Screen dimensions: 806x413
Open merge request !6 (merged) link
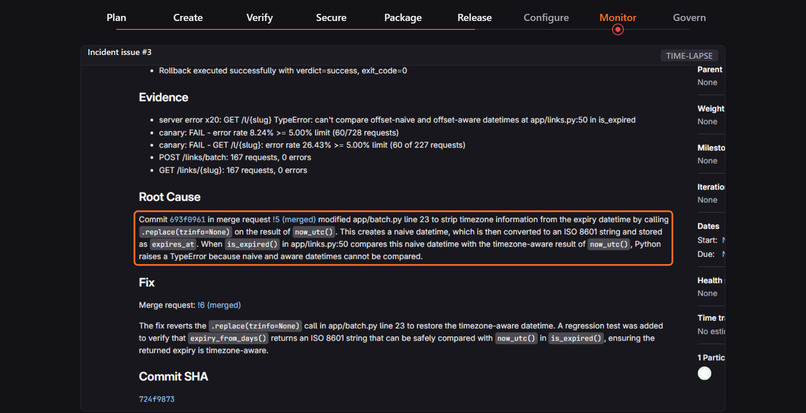click(219, 305)
